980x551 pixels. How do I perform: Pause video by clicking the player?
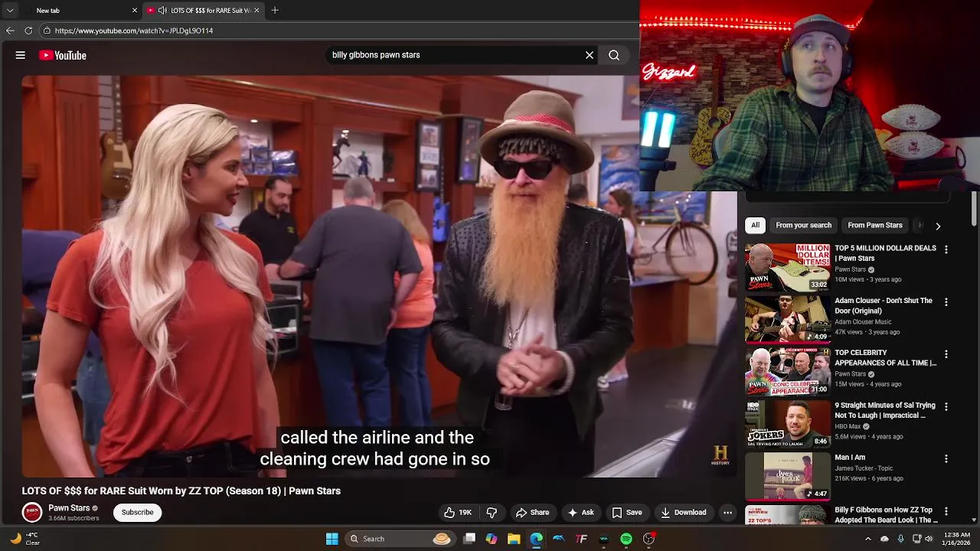coord(379,276)
